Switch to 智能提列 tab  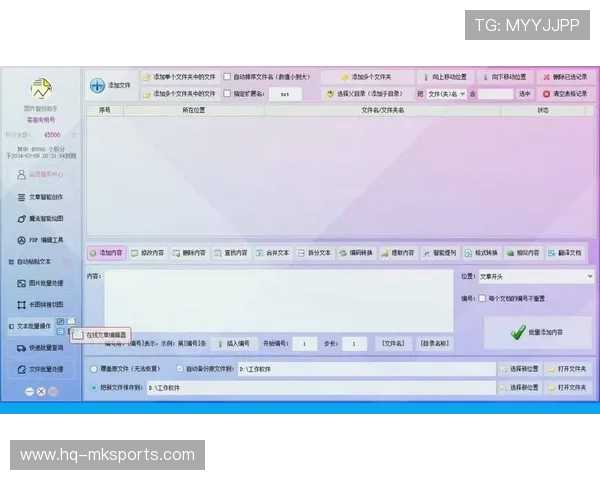pos(440,253)
